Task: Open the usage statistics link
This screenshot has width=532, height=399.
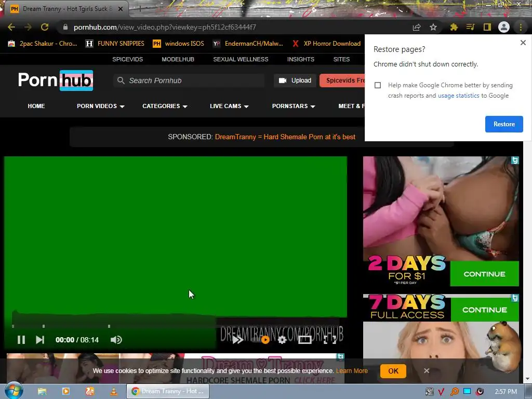Action: pyautogui.click(x=458, y=96)
